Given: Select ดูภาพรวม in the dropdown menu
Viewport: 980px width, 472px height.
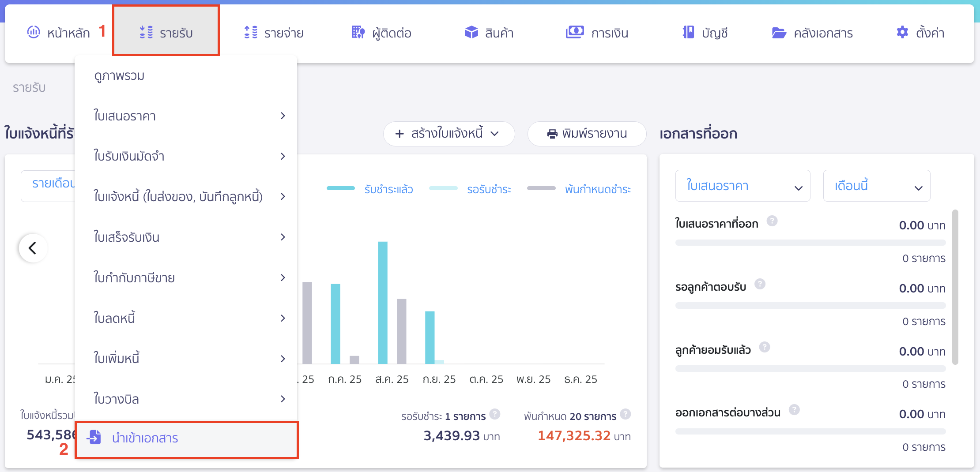Looking at the screenshot, I should tap(186, 75).
